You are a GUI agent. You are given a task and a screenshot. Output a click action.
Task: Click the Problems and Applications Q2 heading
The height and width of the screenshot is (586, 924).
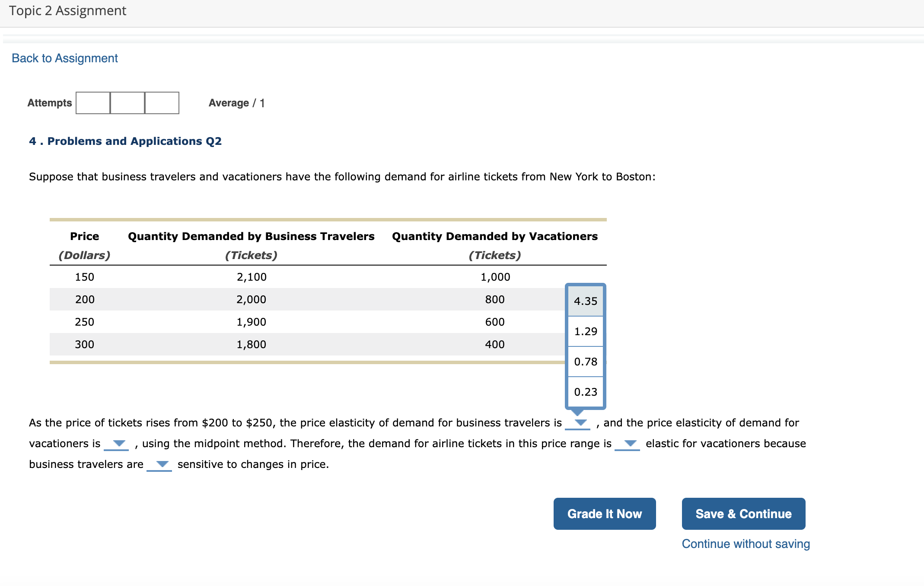(x=125, y=141)
